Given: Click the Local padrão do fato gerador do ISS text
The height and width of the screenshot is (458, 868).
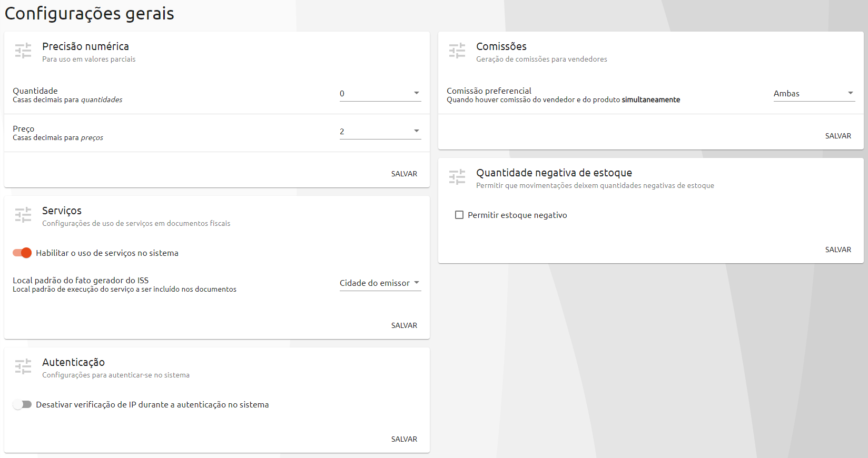Looking at the screenshot, I should point(81,280).
